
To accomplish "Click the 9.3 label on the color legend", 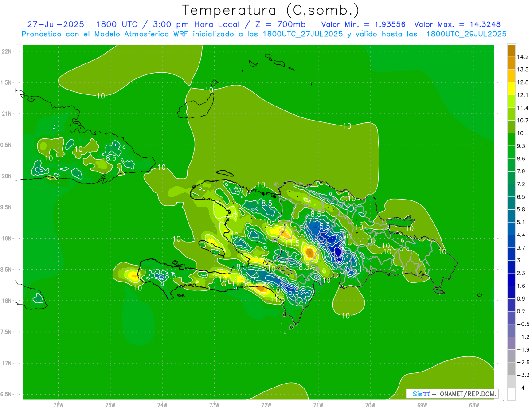I will [521, 146].
